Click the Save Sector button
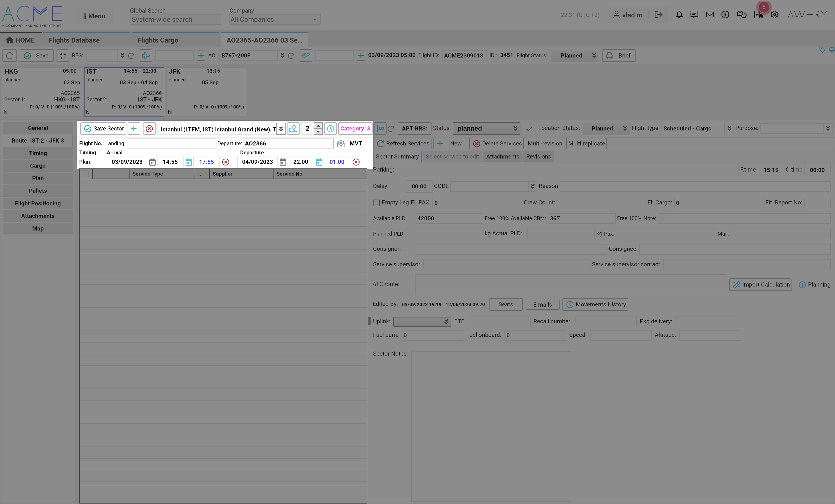 pos(103,129)
